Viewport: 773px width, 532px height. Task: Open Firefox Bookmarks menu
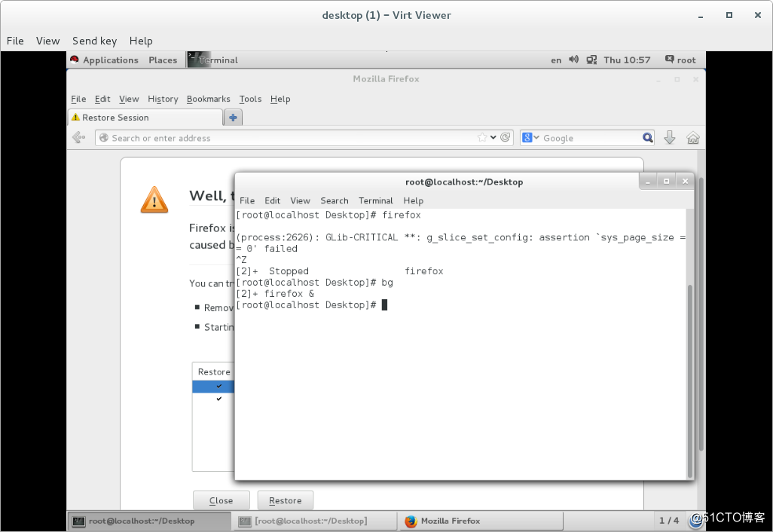pyautogui.click(x=209, y=99)
